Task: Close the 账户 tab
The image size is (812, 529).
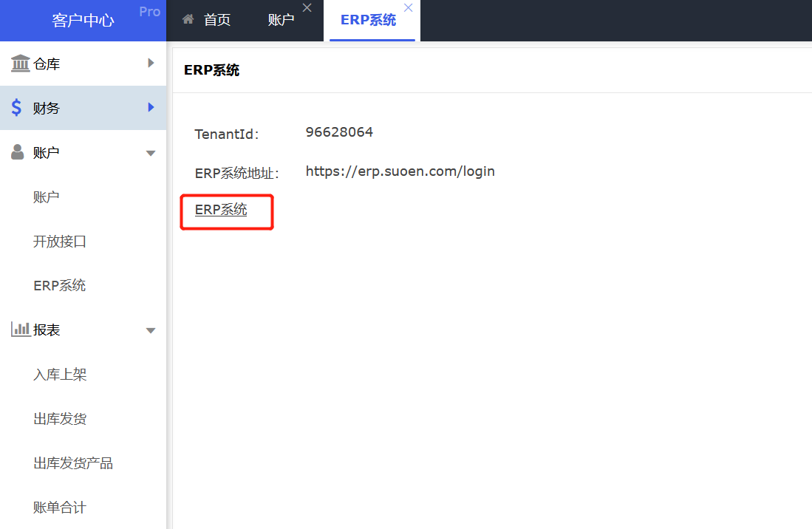Action: pyautogui.click(x=307, y=7)
